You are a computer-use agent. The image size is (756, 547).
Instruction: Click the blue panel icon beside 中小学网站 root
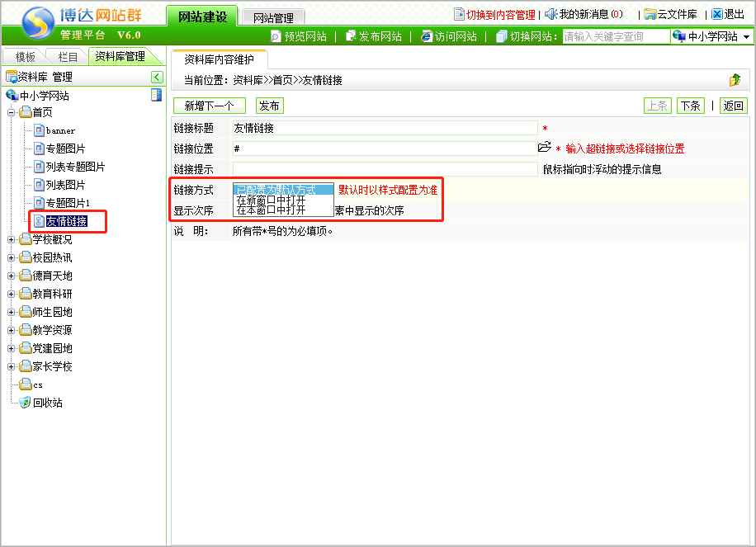[156, 95]
